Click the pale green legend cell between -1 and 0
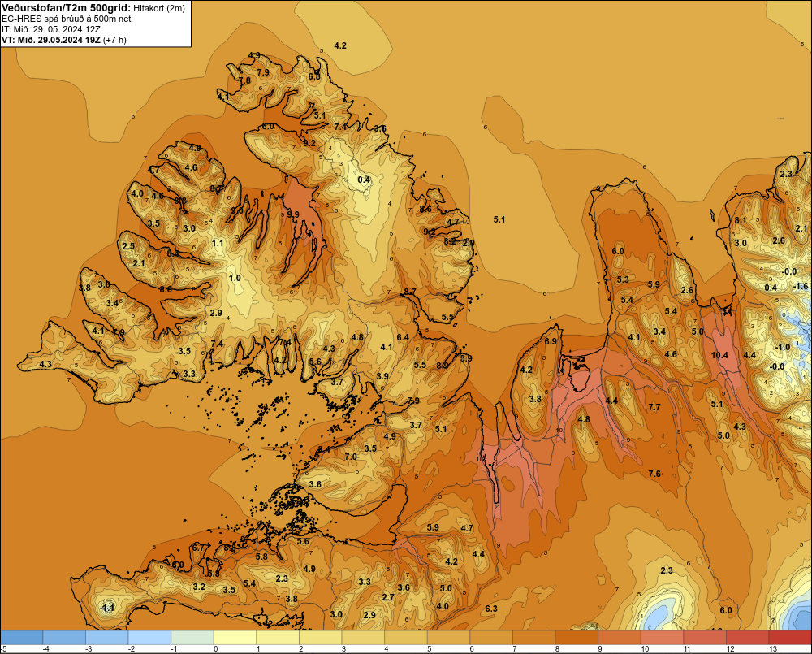The height and width of the screenshot is (654, 812). pyautogui.click(x=192, y=637)
